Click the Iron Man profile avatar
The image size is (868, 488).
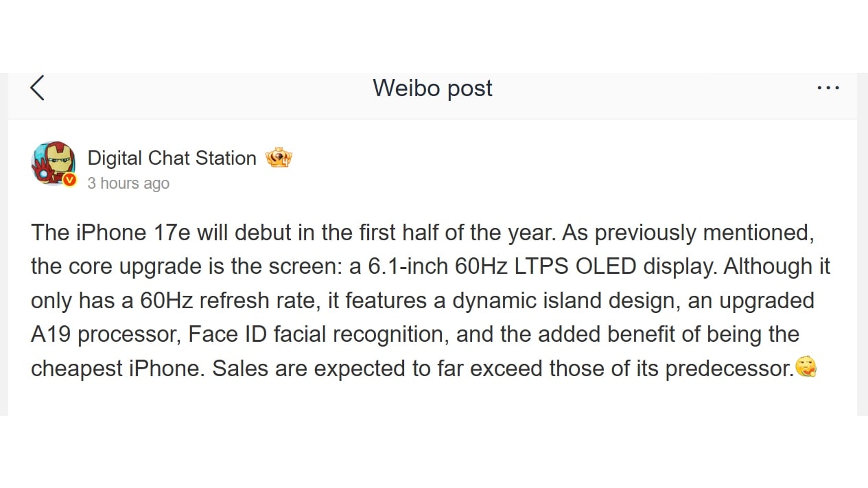(x=53, y=163)
